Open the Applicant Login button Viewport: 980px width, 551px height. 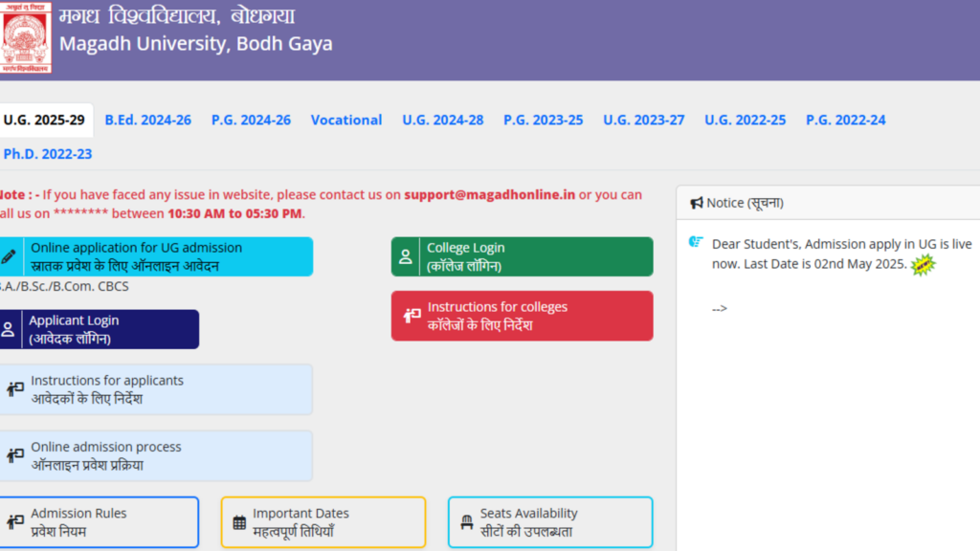(100, 329)
